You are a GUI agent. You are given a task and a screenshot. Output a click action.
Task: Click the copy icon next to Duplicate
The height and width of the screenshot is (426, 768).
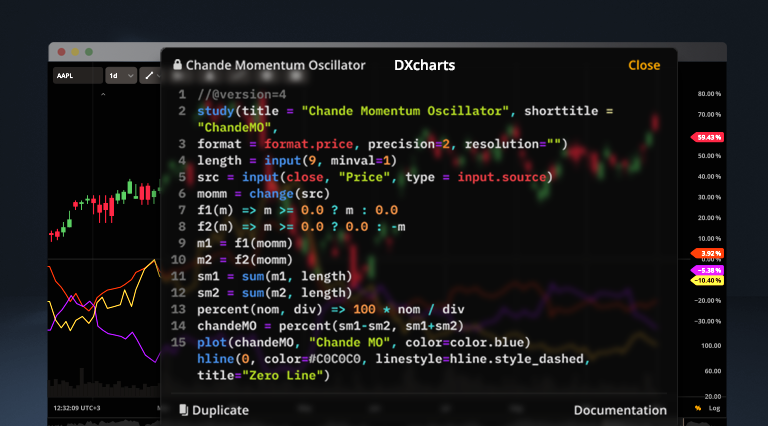coord(183,410)
